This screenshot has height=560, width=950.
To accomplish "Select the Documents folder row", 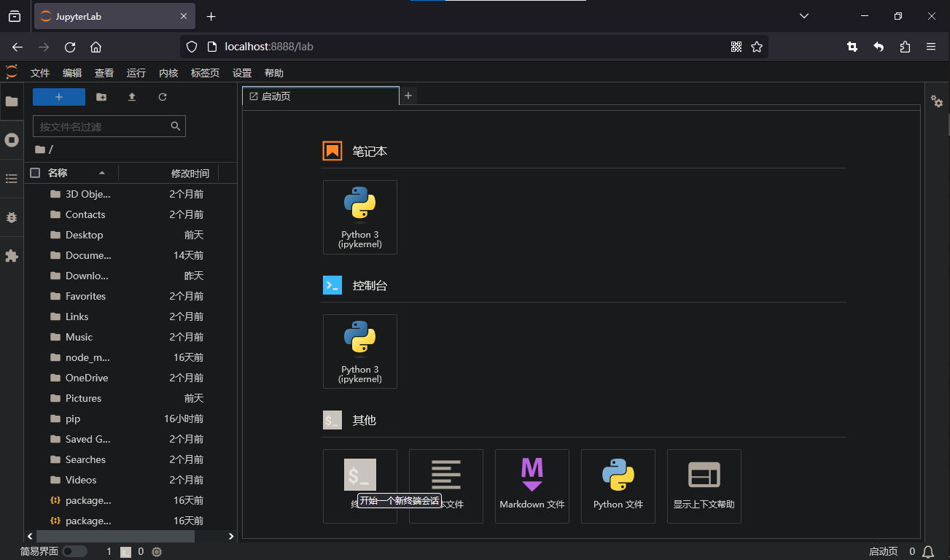I will tap(131, 255).
